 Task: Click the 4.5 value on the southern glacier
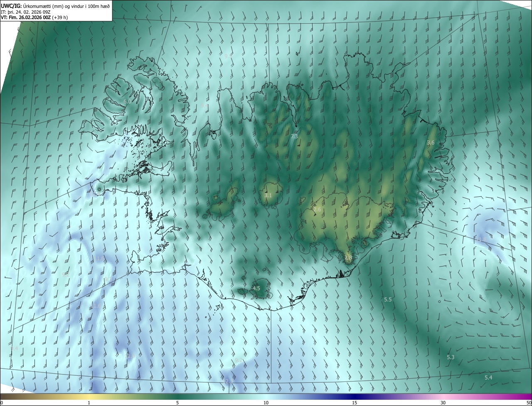[x=256, y=288]
